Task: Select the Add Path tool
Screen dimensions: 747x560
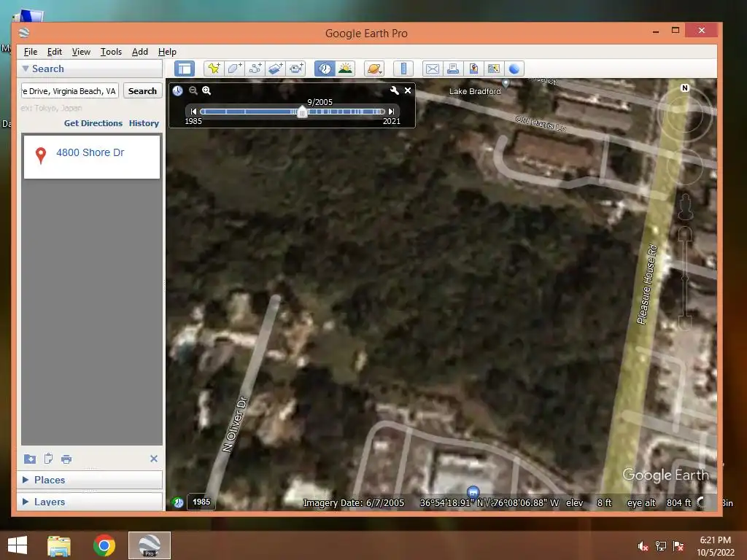Action: (x=255, y=69)
